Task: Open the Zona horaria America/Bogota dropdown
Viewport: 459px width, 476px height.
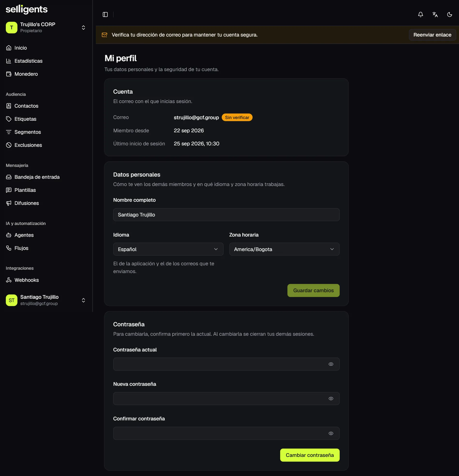Action: coord(284,249)
